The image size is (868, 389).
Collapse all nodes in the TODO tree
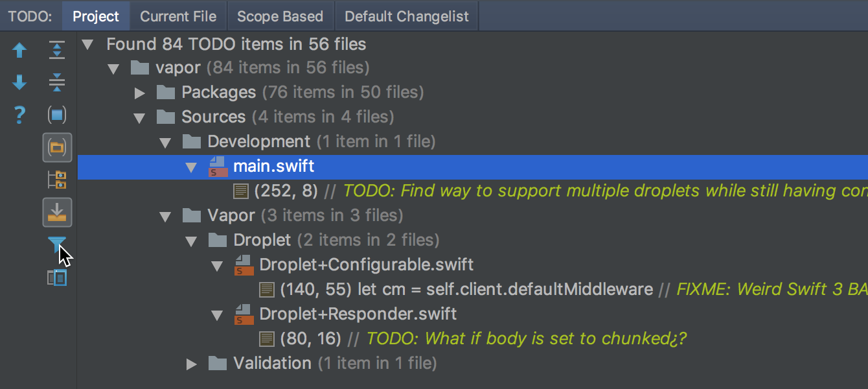tap(57, 83)
